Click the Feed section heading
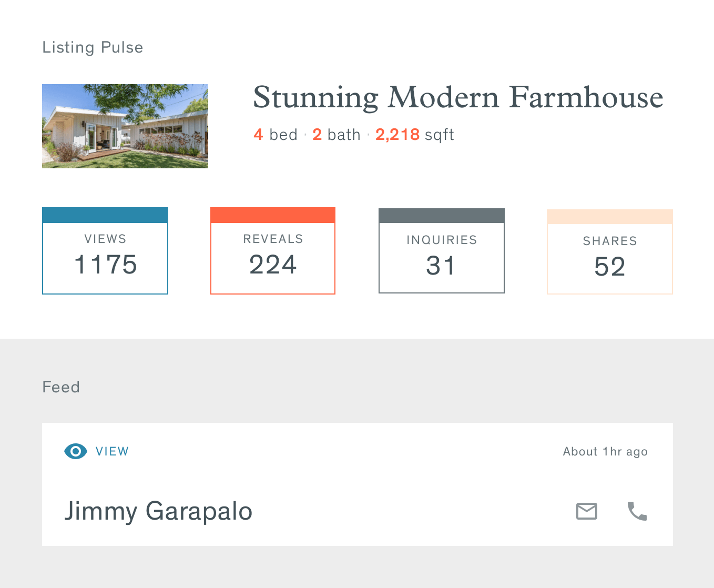The image size is (714, 588). [x=61, y=387]
